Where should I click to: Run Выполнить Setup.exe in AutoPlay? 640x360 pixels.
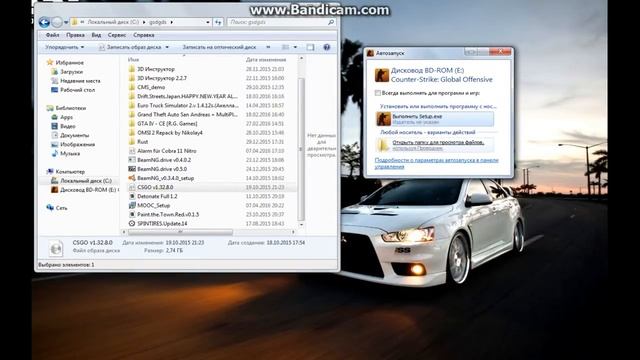[x=435, y=119]
